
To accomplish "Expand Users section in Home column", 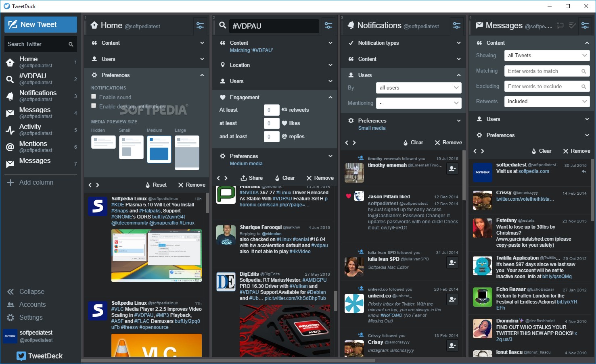I will 146,59.
